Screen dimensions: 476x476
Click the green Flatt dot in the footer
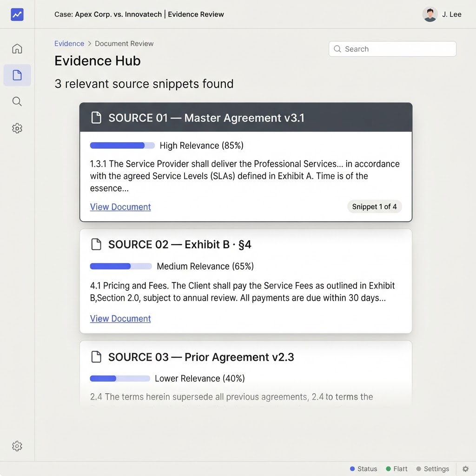pyautogui.click(x=388, y=469)
